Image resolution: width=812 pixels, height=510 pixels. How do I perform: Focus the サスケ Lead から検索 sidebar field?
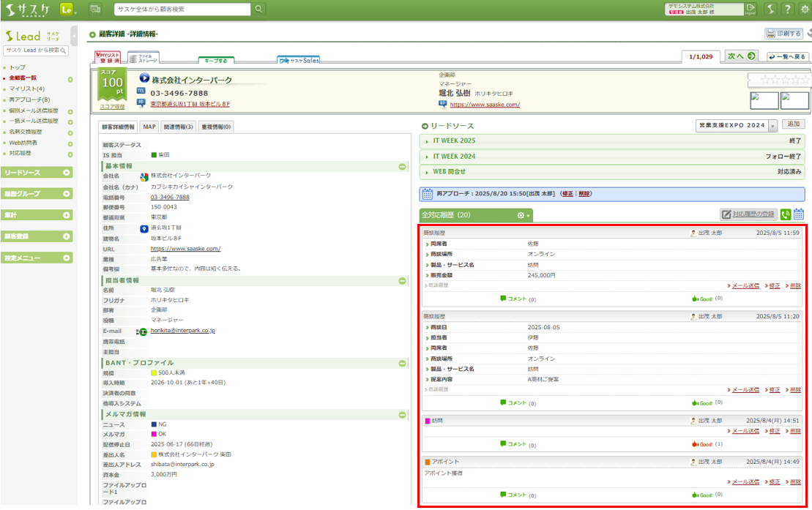coord(36,50)
